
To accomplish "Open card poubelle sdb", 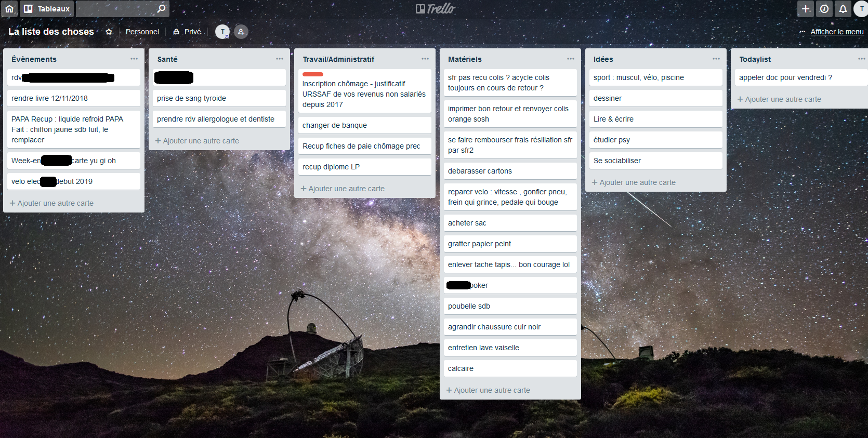I will 510,306.
